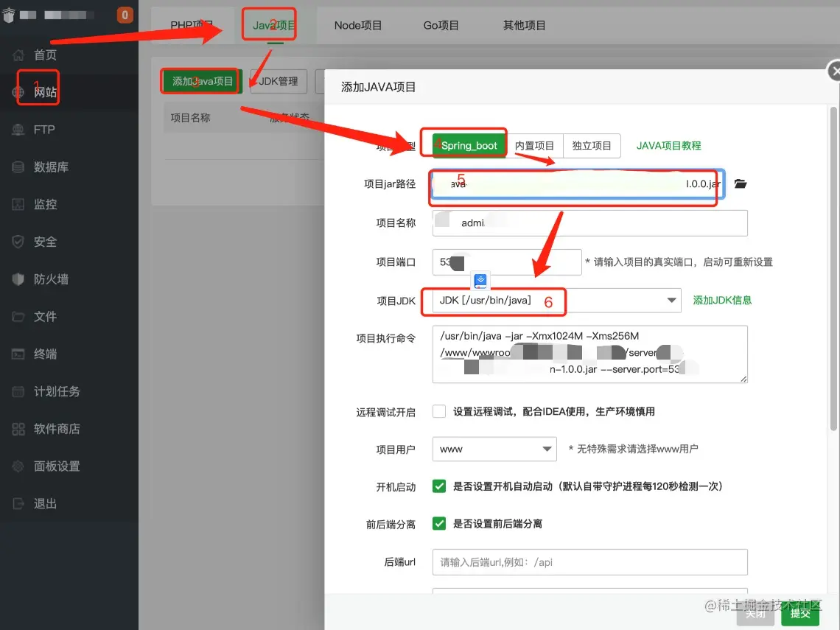Open 数据库 in the sidebar
Screen dimensions: 840x630
click(69, 167)
